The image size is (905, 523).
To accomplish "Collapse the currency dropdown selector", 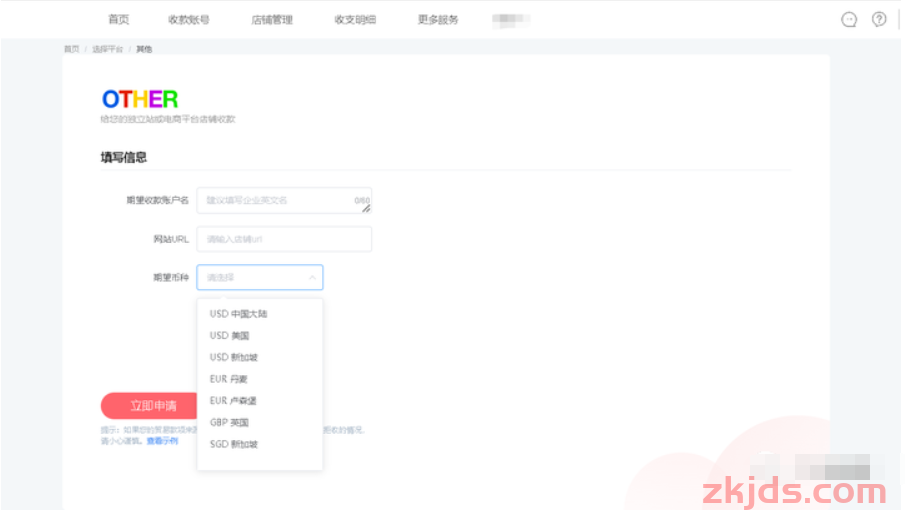I will [260, 278].
